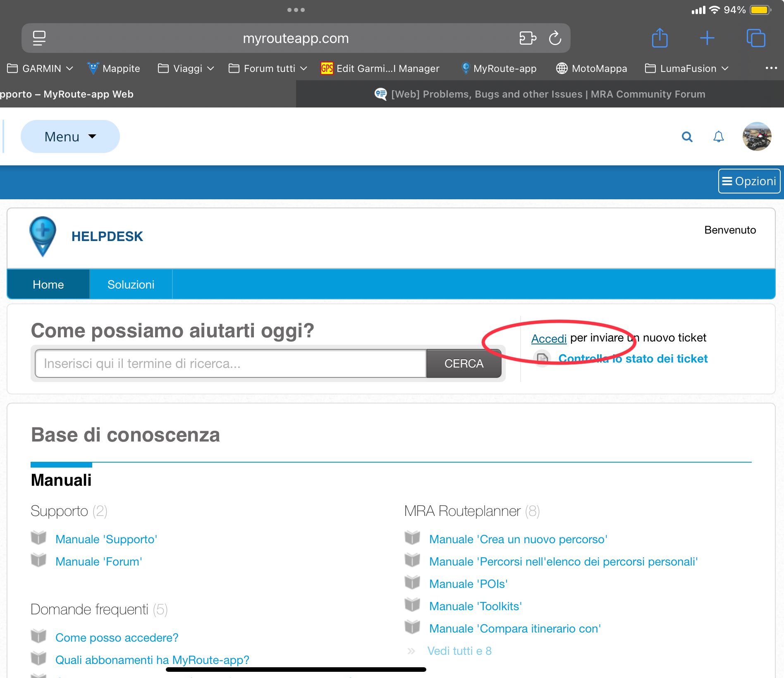
Task: Click Vedi tutti e 8 link
Action: point(459,651)
